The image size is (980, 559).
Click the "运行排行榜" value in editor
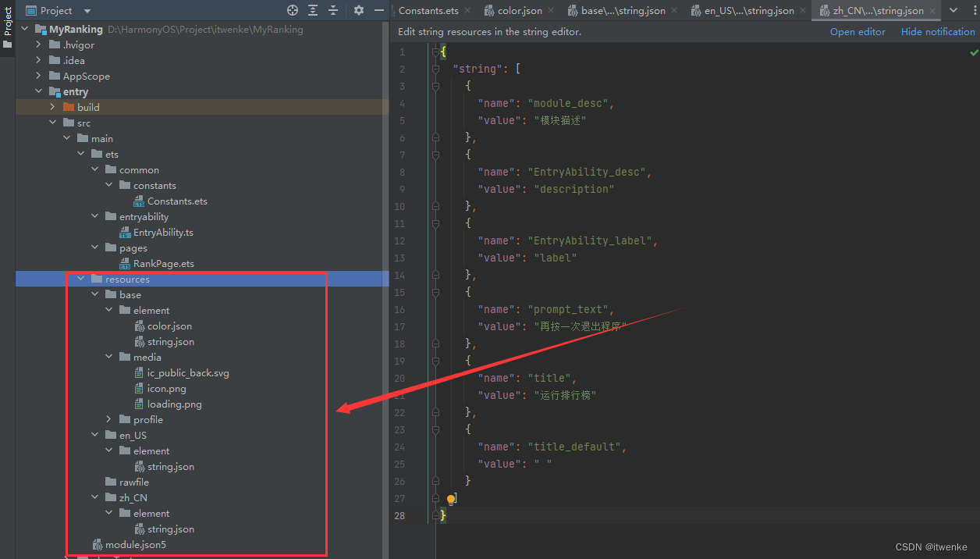565,396
